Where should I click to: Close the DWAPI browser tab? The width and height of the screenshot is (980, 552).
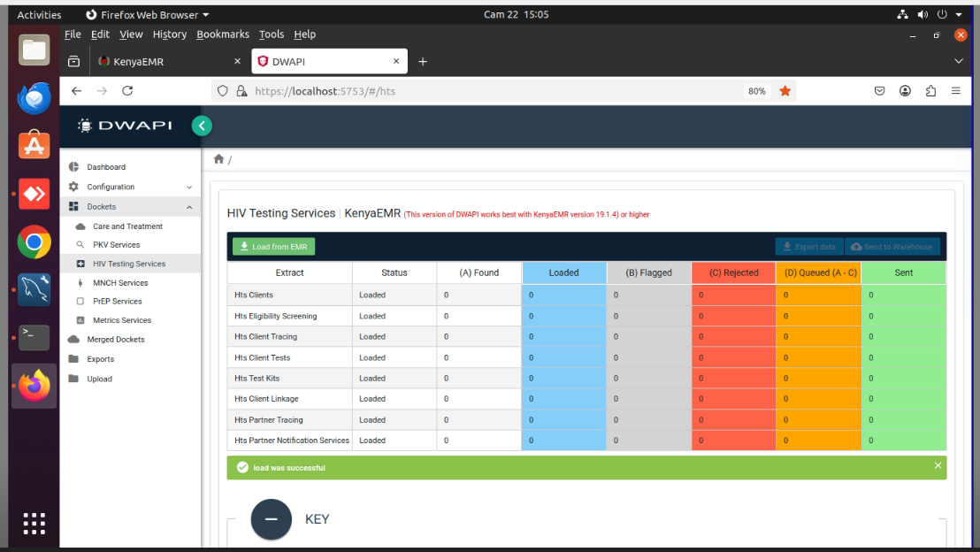coord(396,61)
